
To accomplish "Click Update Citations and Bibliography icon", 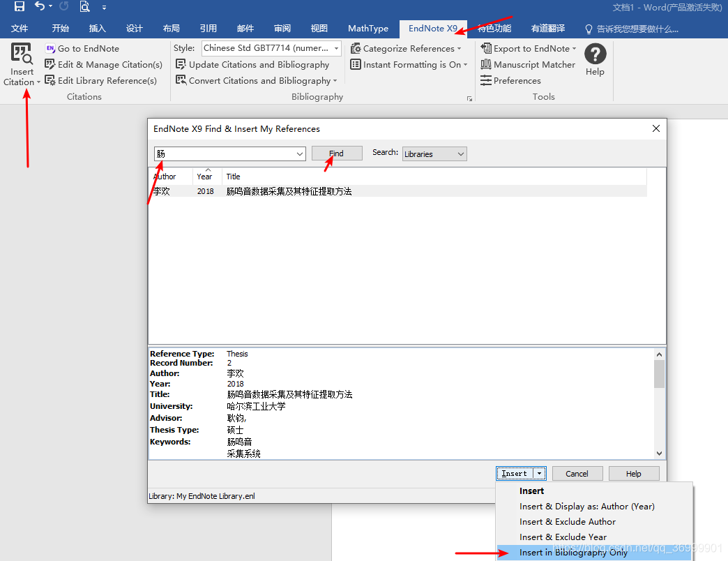I will tap(181, 64).
